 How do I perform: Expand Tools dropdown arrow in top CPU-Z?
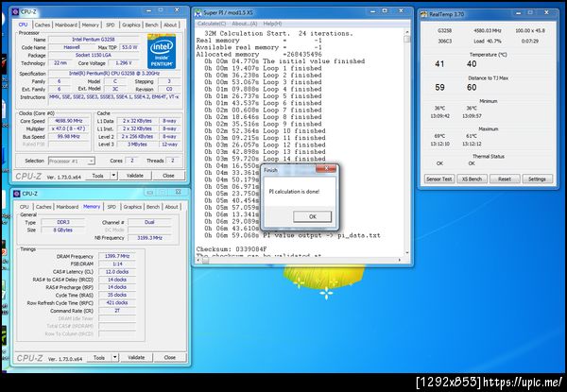click(113, 176)
